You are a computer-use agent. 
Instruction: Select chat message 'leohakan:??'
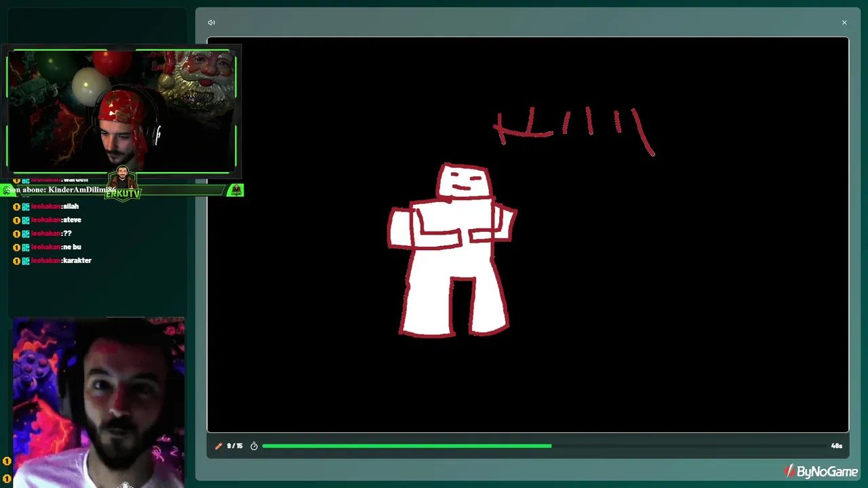[52, 233]
